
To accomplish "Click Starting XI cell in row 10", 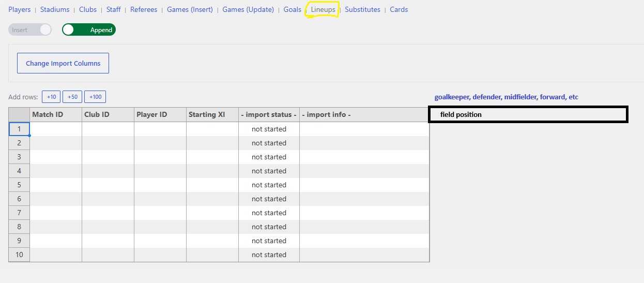I will click(212, 255).
